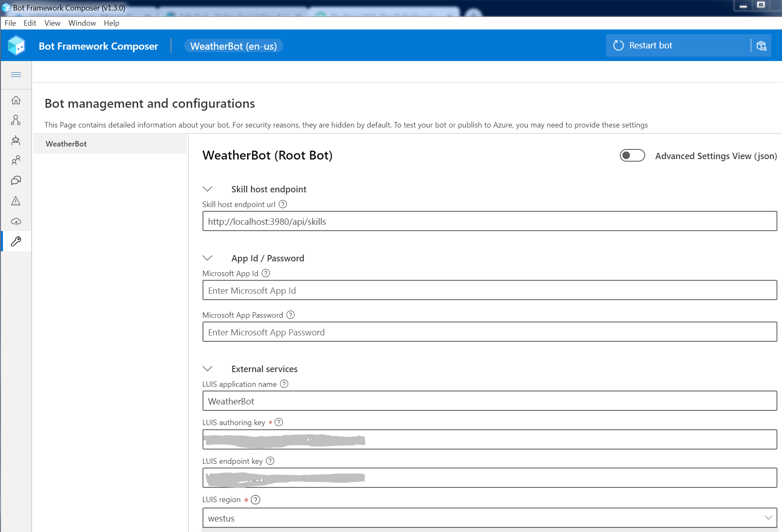Viewport: 782px width, 532px height.
Task: Open the User Input section
Action: (16, 160)
